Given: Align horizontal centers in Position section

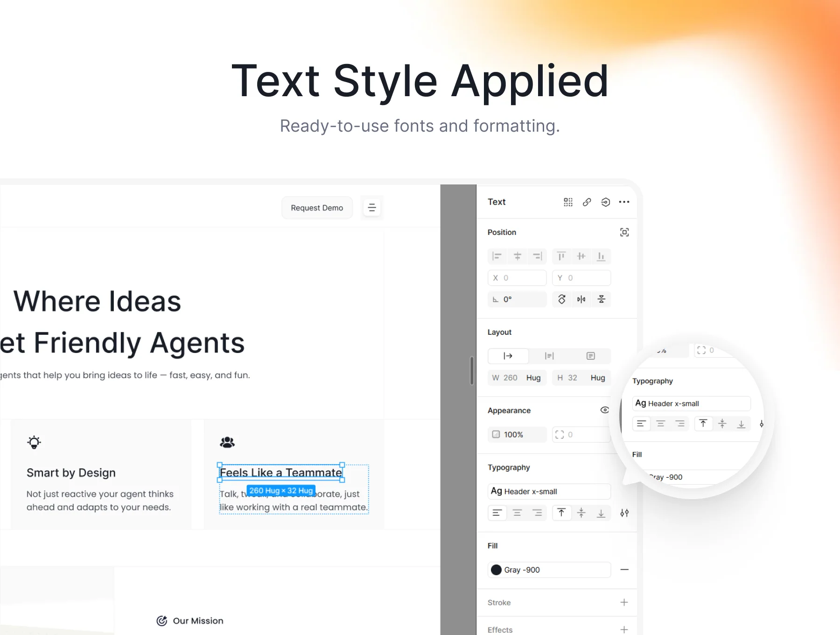Looking at the screenshot, I should [518, 256].
